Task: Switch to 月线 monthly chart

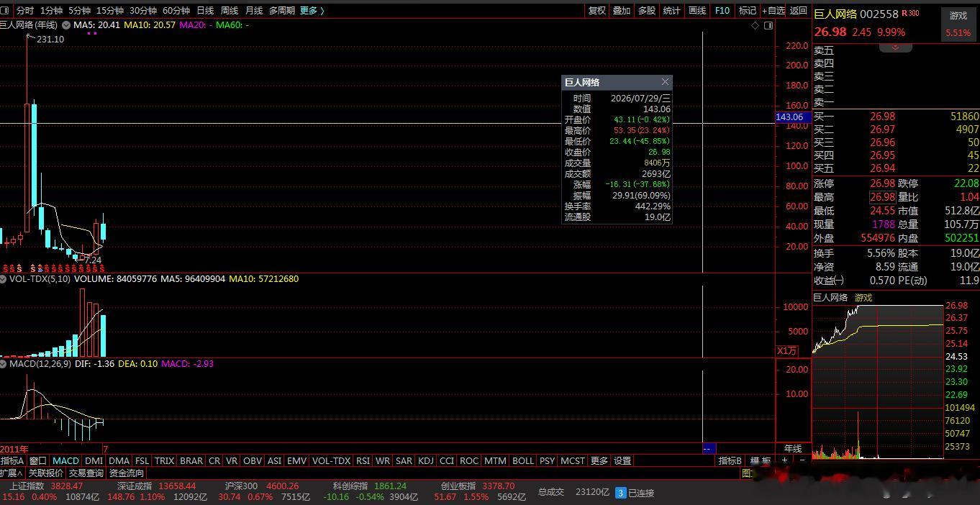Action: 254,10
